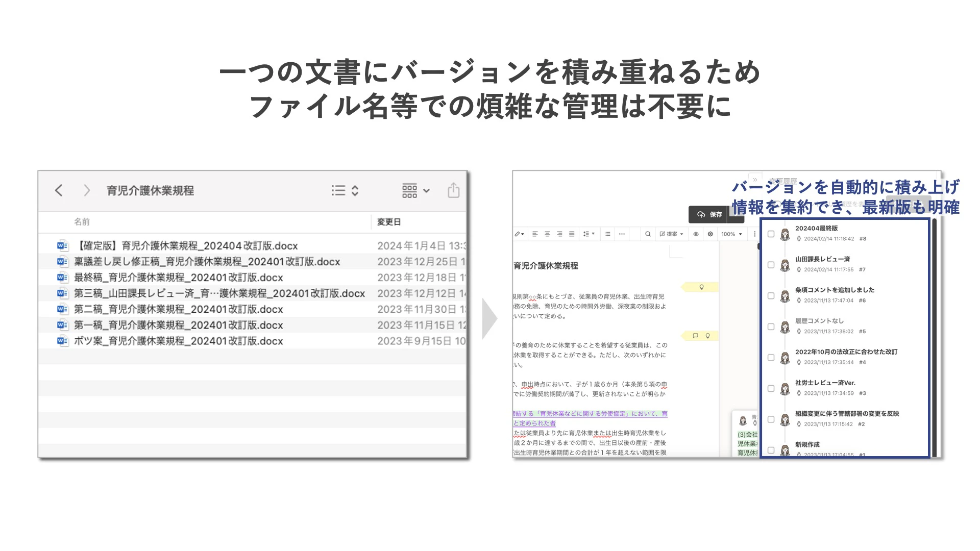Click the align left toolbar icon
Image resolution: width=980 pixels, height=551 pixels.
click(x=535, y=234)
